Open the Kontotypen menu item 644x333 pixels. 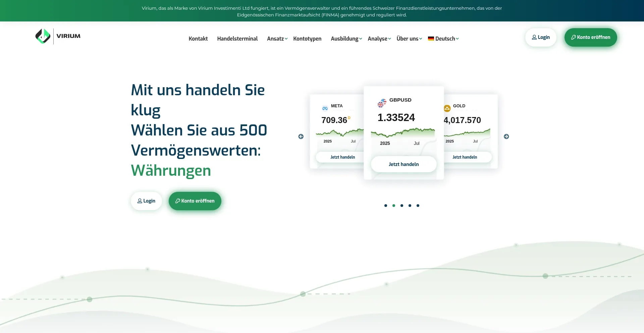click(307, 39)
